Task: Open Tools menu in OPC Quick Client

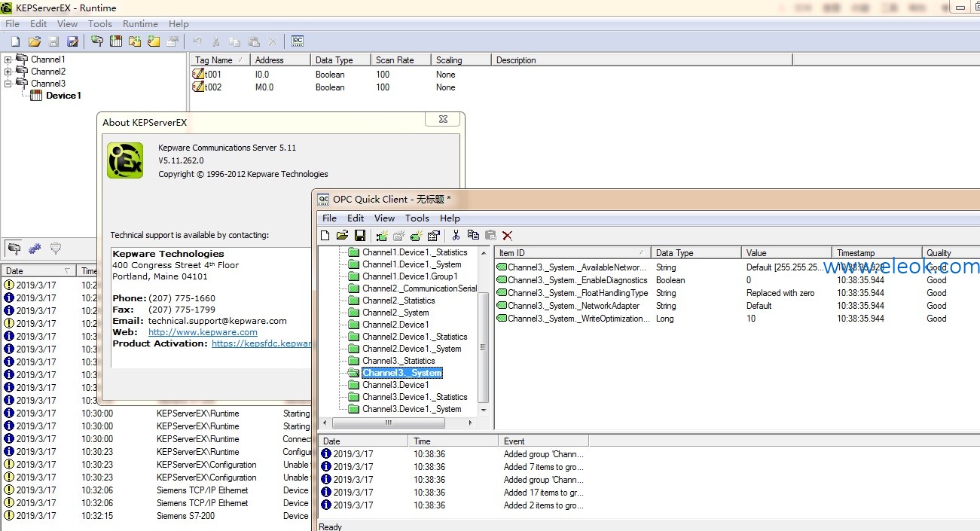Action: (x=417, y=218)
